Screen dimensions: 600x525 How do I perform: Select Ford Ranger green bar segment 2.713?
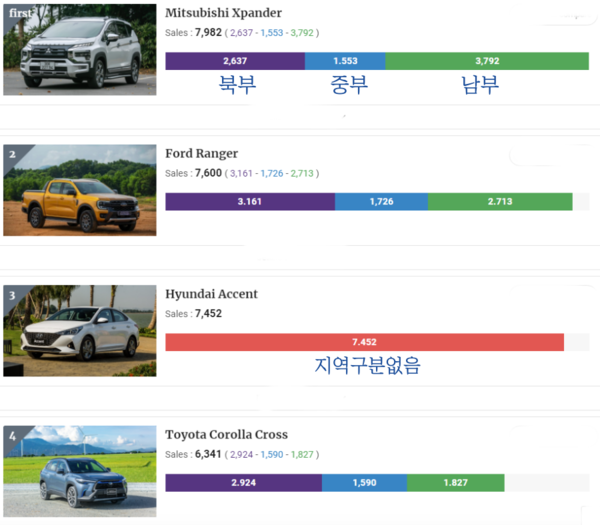500,202
